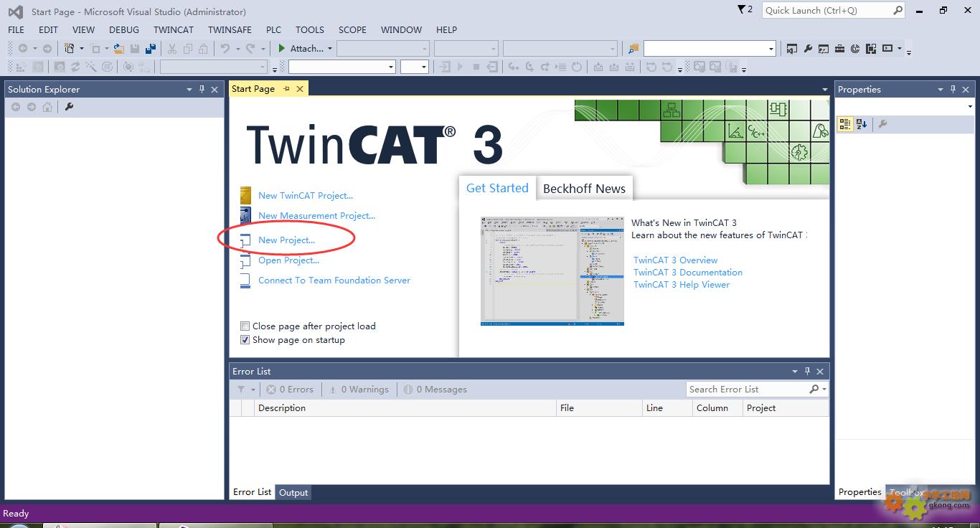Open Solution Explorer via toolbar icon
Screen dimensions: 980x528
[x=792, y=49]
